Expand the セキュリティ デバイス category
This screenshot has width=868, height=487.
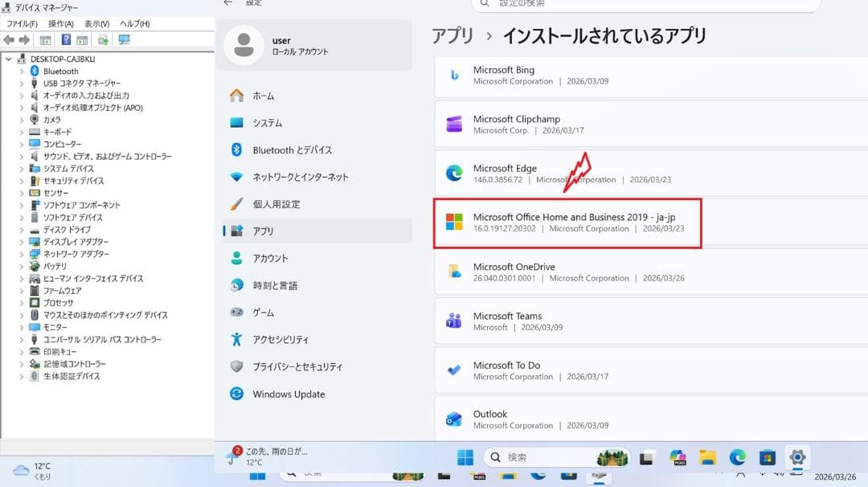22,181
